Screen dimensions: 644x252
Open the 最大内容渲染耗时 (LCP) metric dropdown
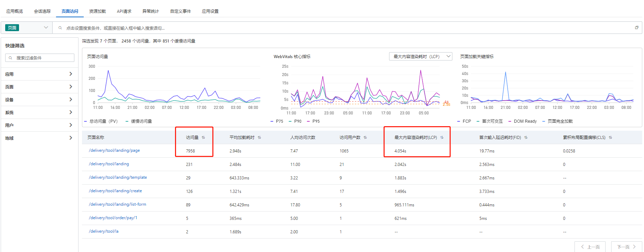pos(421,56)
